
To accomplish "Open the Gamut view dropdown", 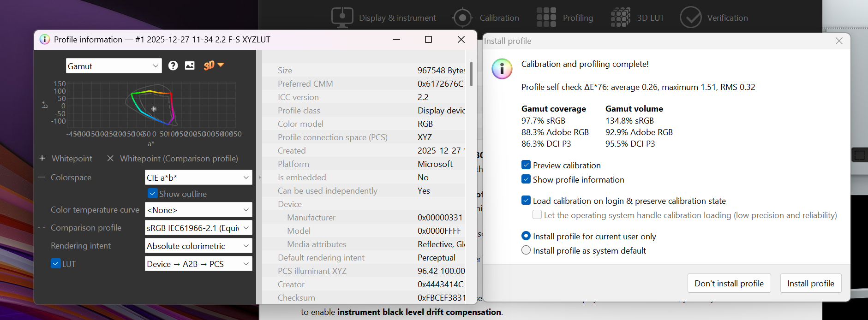I will pyautogui.click(x=114, y=66).
